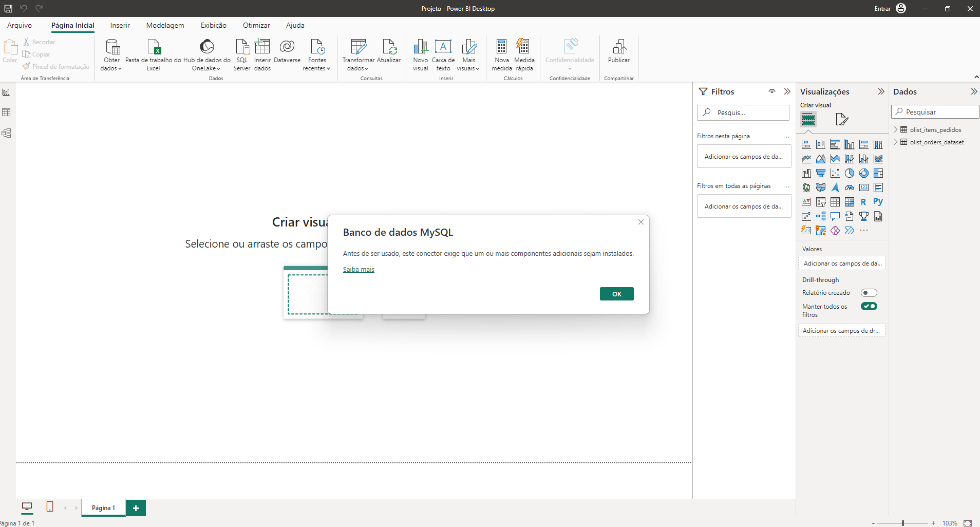The width and height of the screenshot is (980, 527).
Task: Select the globe map visual
Action: (806, 187)
